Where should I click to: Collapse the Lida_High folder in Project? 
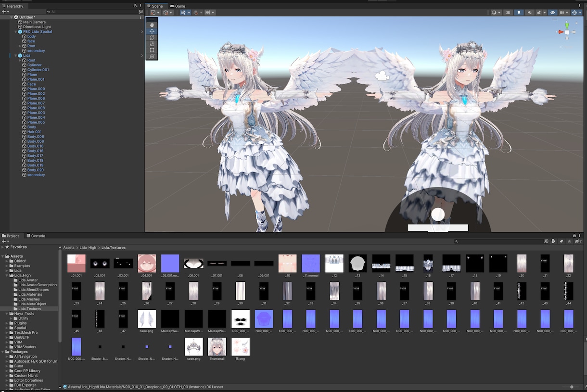(6, 276)
